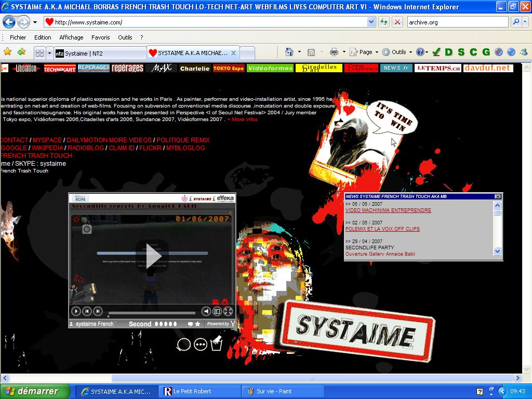Open the Outils toolbar gear menu

click(x=396, y=52)
